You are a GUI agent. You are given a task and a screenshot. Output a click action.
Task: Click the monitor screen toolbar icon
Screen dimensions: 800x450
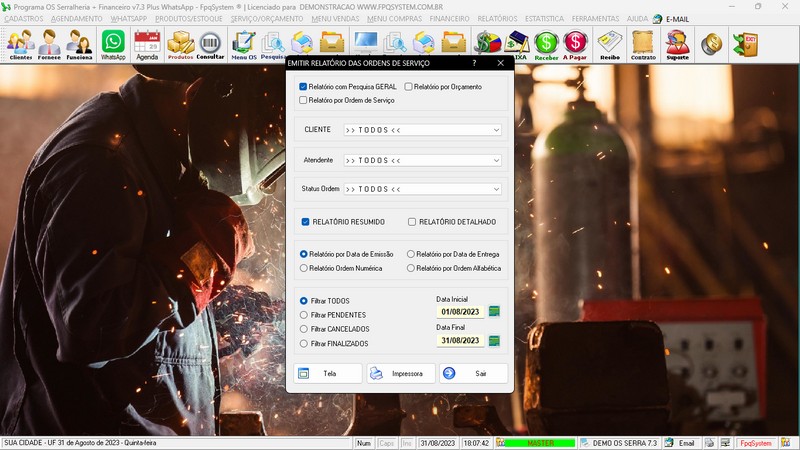(x=366, y=41)
